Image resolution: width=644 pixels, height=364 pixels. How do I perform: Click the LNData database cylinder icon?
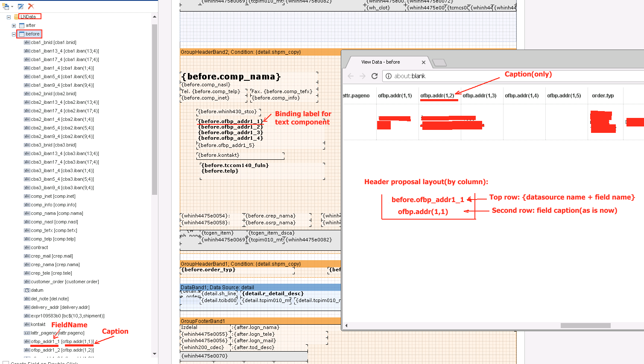(x=16, y=17)
